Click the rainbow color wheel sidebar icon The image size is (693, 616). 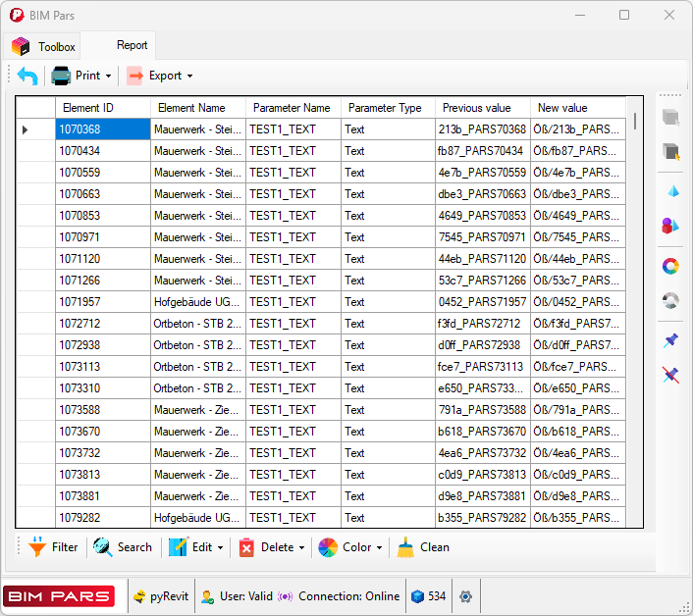(671, 266)
